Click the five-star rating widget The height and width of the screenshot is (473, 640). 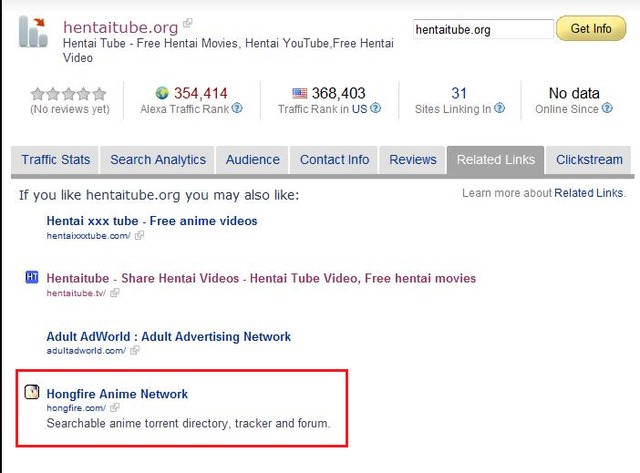[x=69, y=94]
